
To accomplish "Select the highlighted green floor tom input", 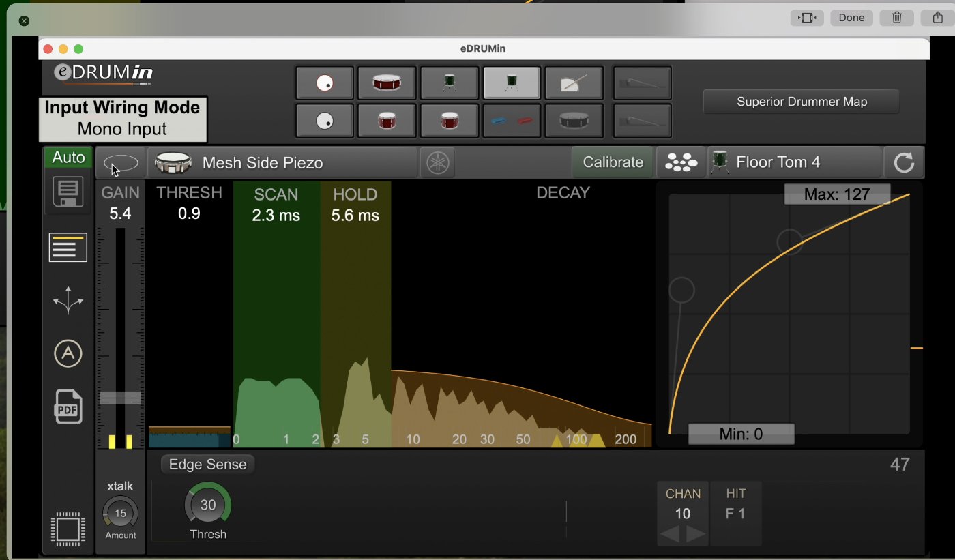I will click(x=512, y=83).
